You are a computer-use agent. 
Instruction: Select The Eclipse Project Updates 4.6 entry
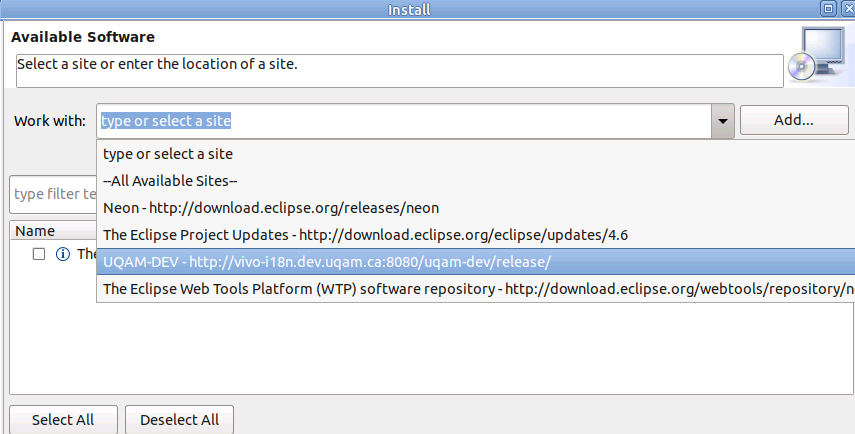pos(475,235)
